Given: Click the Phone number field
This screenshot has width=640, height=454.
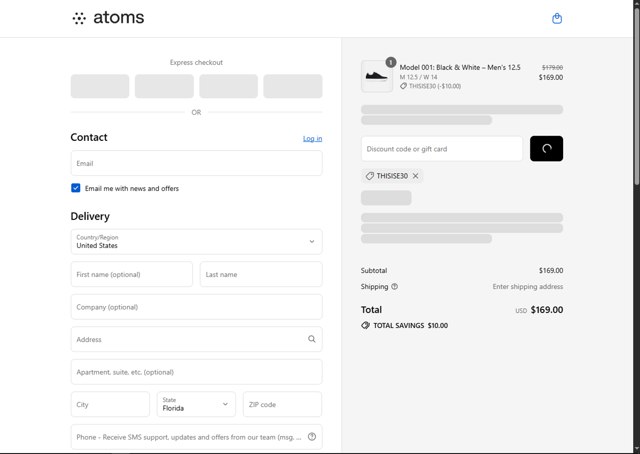Looking at the screenshot, I should pos(196,437).
